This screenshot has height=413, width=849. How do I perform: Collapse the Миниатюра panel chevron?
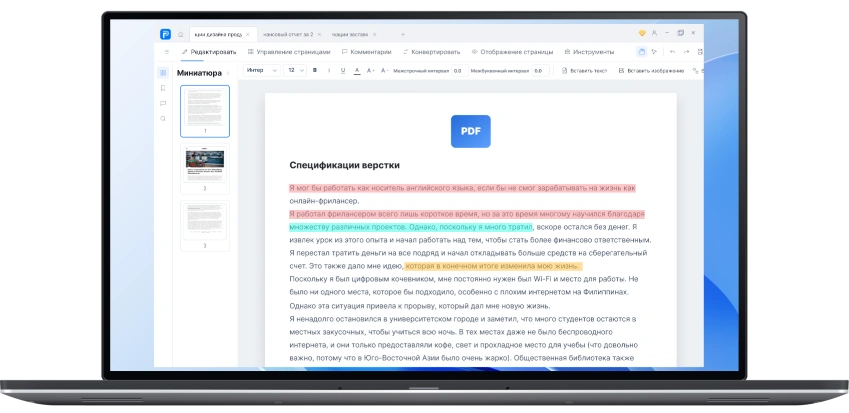pyautogui.click(x=228, y=73)
